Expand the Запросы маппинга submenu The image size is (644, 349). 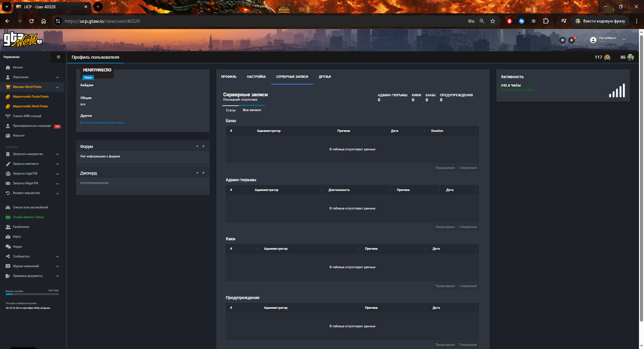(57, 164)
